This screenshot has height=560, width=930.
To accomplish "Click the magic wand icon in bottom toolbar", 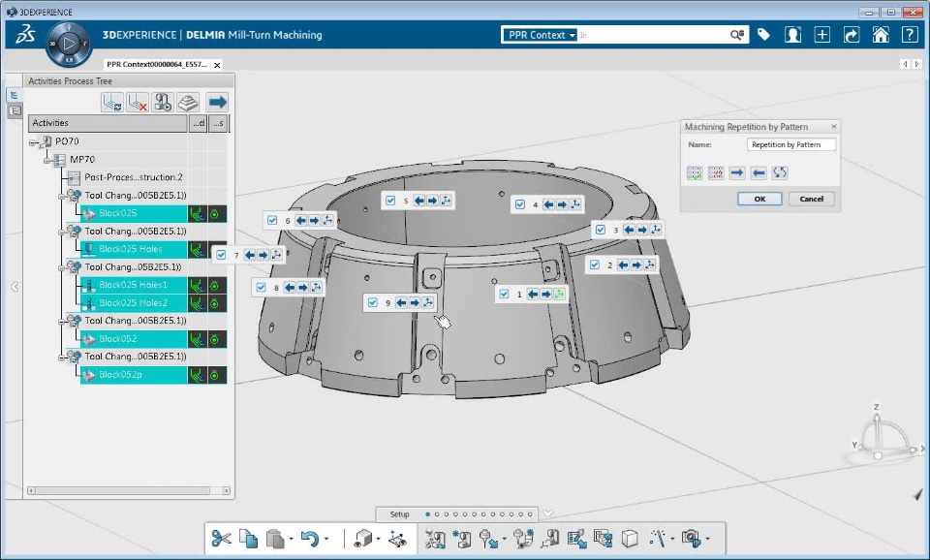I will coord(658,539).
